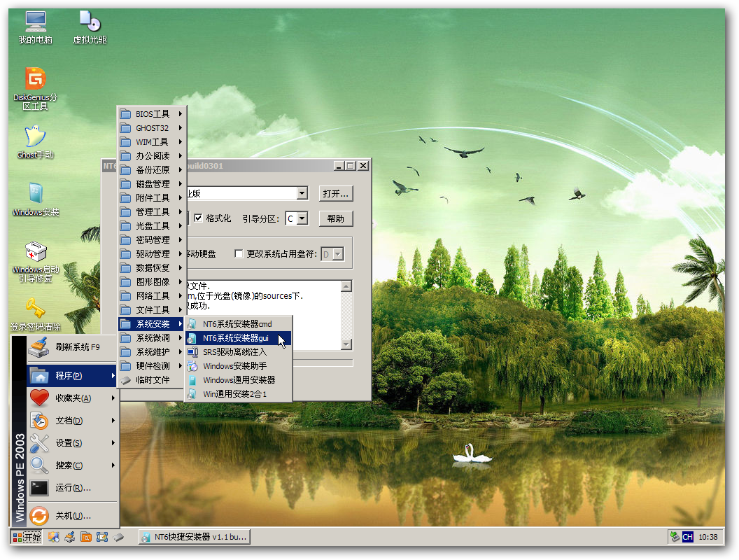Click the black console 运行 icon
Viewport: 739px width, 560px height.
(39, 487)
